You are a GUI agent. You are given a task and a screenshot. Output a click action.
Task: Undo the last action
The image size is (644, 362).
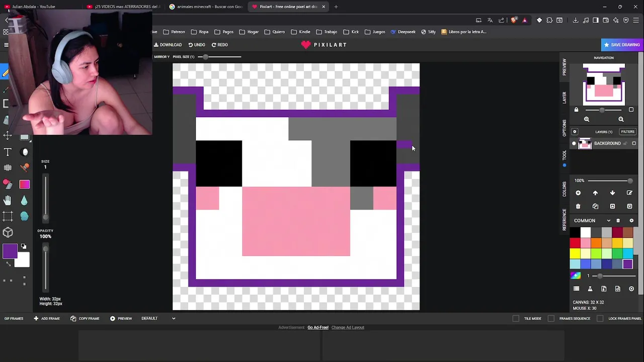point(197,45)
